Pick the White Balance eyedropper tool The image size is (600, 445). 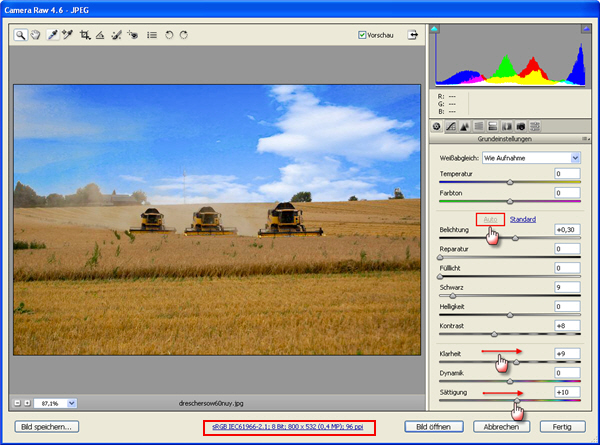(53, 35)
